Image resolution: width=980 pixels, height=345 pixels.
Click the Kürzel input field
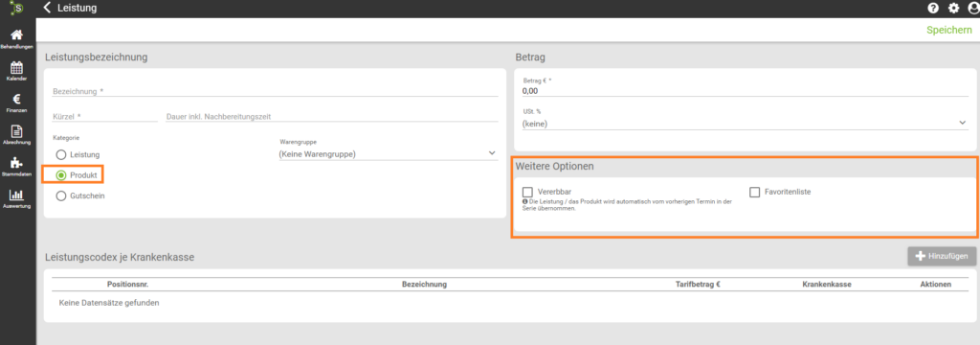(x=105, y=116)
